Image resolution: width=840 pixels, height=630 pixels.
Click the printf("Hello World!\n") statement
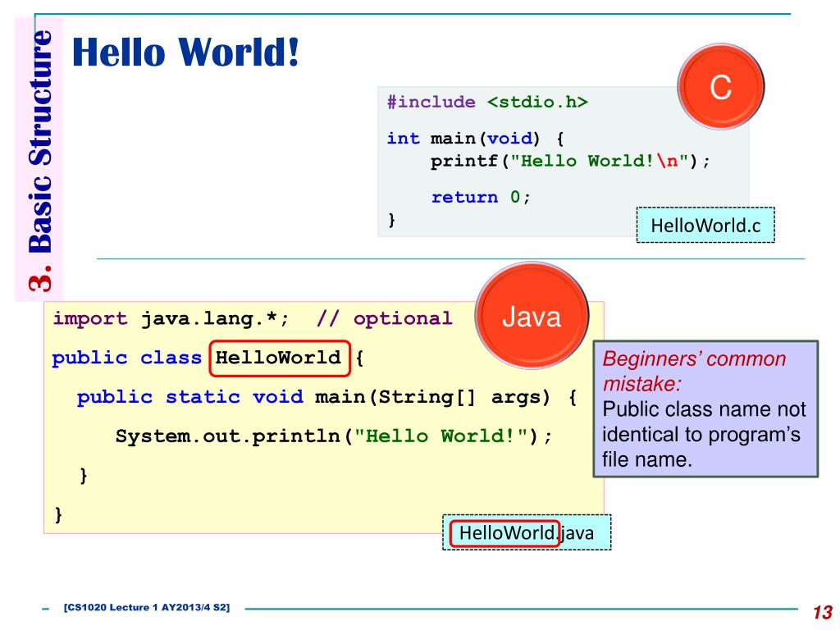[x=571, y=161]
